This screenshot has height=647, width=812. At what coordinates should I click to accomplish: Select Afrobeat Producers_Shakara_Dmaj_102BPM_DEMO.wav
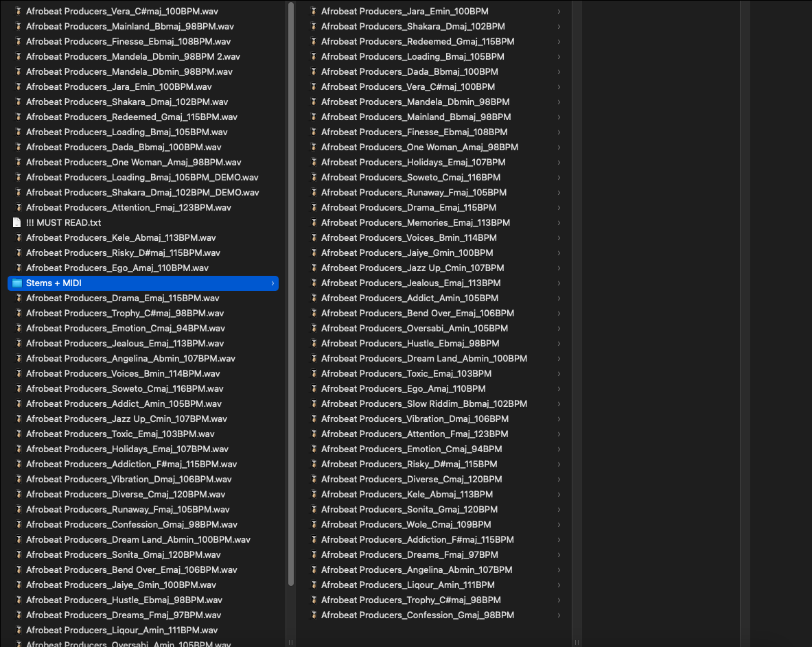(142, 192)
